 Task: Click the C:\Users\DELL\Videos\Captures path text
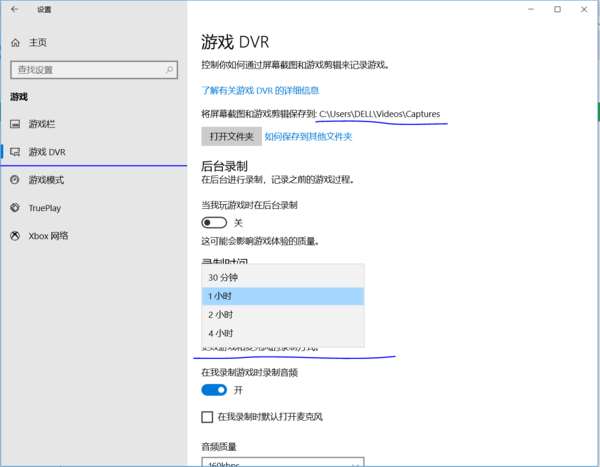380,114
